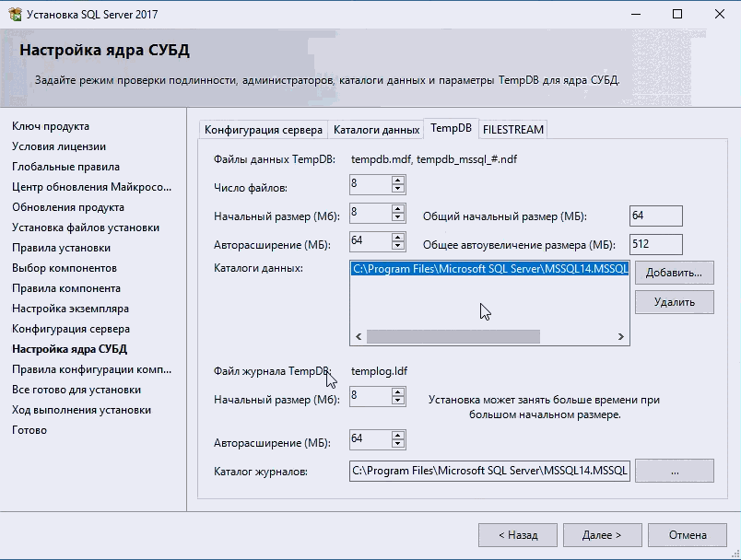Open the FILESTREAM tab
741x560 pixels.
[513, 129]
